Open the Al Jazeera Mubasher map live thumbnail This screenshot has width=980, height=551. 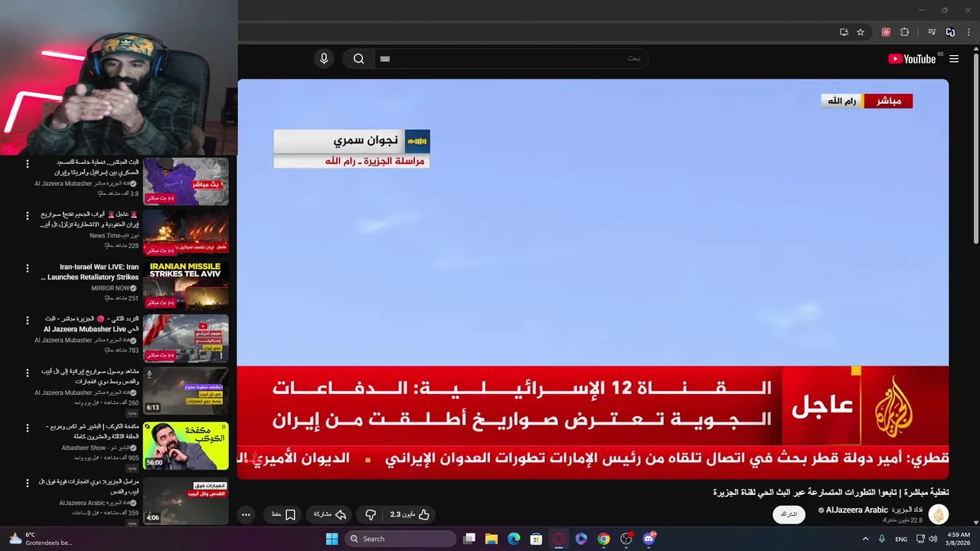coord(186,181)
